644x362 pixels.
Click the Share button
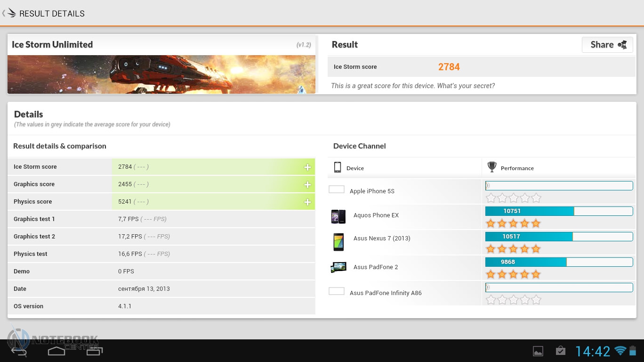coord(607,45)
